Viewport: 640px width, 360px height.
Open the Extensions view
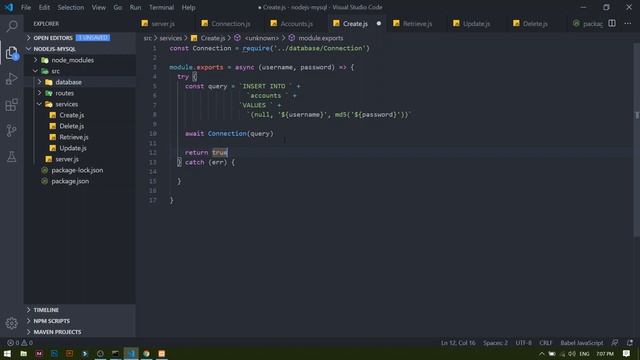pos(11,105)
